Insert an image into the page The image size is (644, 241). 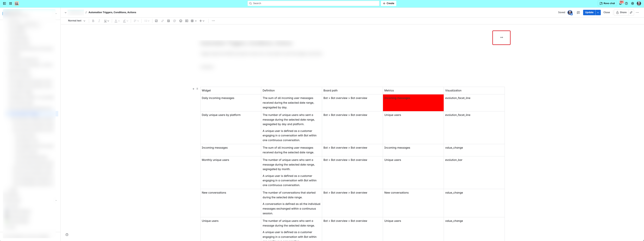click(169, 21)
